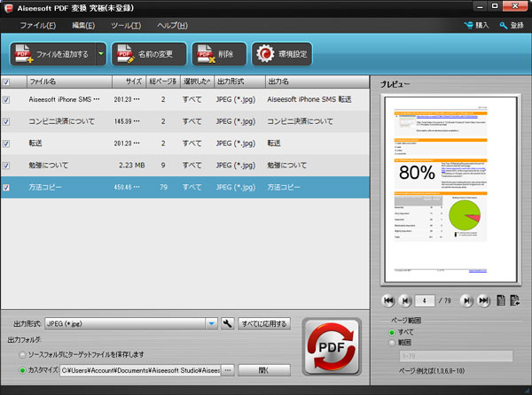Uncheck the コンビニ決済について row checkbox
The image size is (532, 395).
click(x=6, y=121)
